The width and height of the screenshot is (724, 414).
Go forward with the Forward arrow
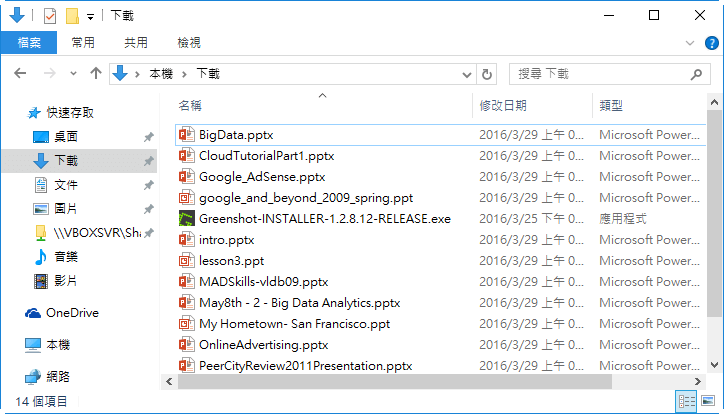pos(49,73)
